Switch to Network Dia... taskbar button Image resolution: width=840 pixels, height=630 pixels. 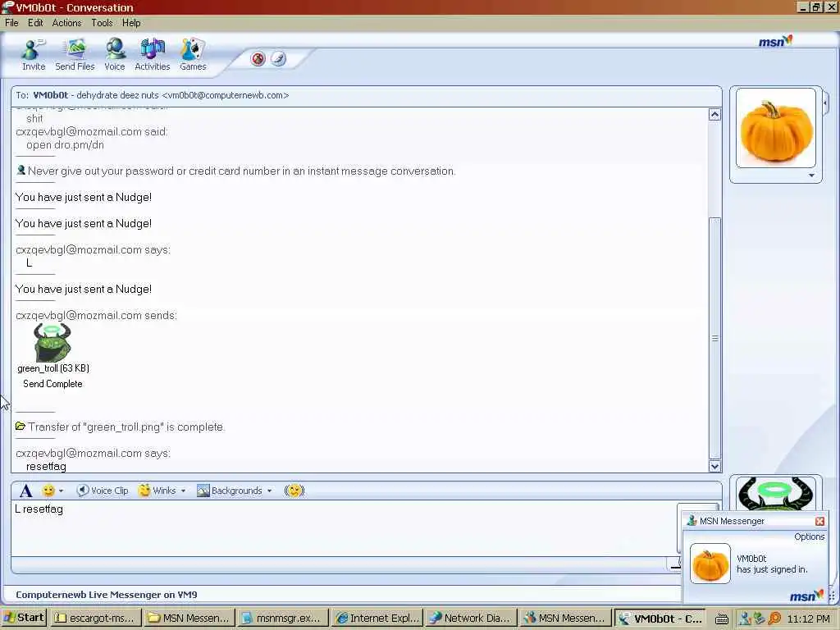471,618
